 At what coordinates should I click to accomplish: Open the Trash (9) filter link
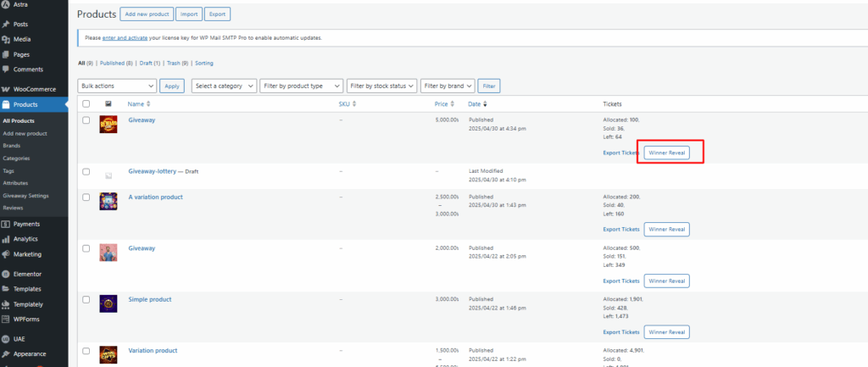(175, 63)
